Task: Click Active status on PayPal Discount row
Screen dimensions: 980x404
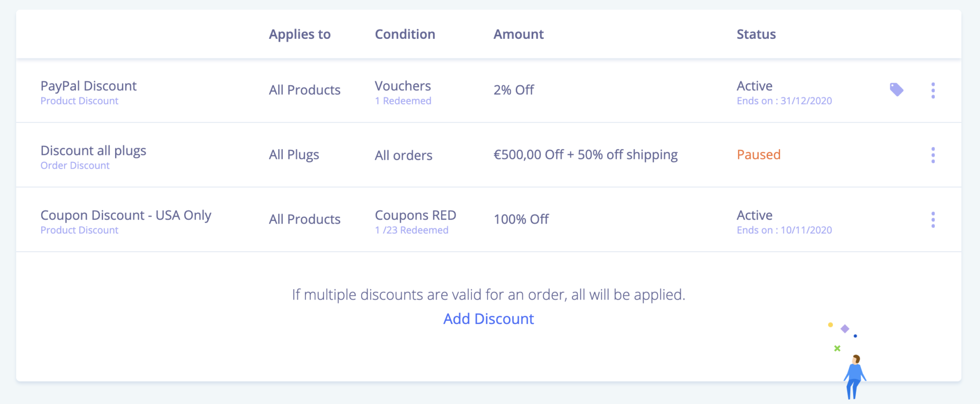Action: pyautogui.click(x=755, y=86)
